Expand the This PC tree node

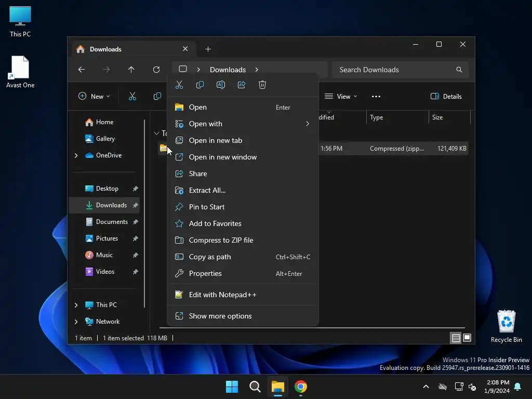point(76,305)
